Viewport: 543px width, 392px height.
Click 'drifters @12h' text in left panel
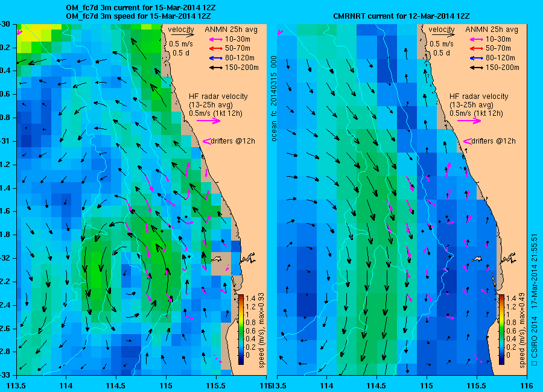tap(233, 141)
